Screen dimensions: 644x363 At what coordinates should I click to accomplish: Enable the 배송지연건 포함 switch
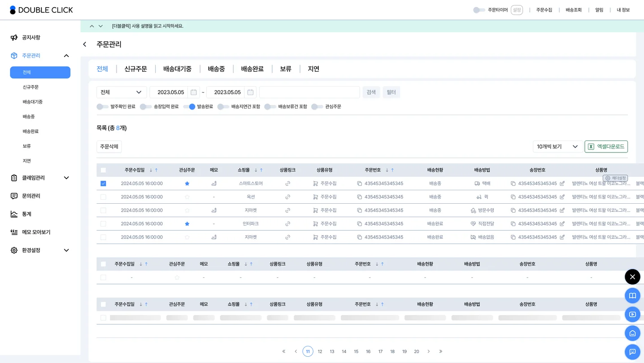[223, 107]
